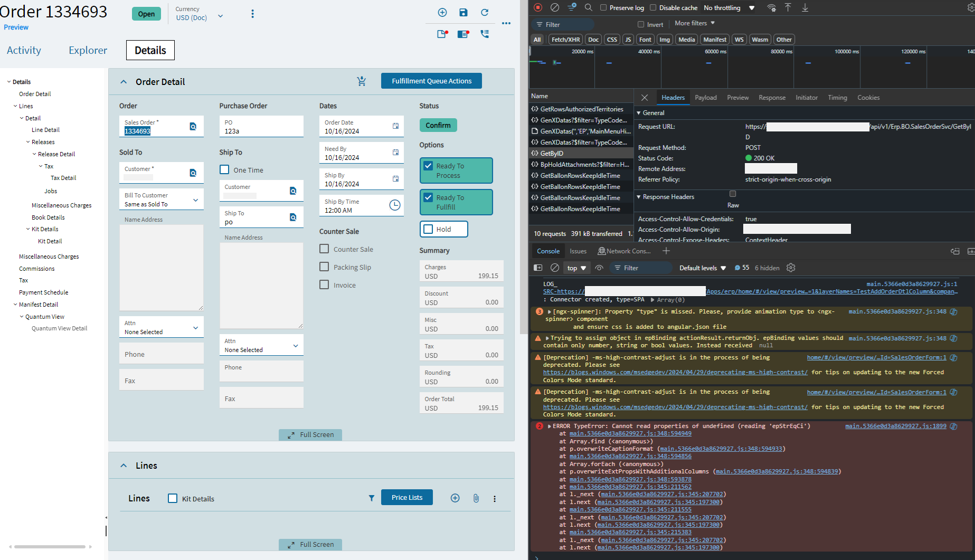The height and width of the screenshot is (560, 975).
Task: Click the Fulfillment Queue Actions button
Action: pyautogui.click(x=431, y=81)
